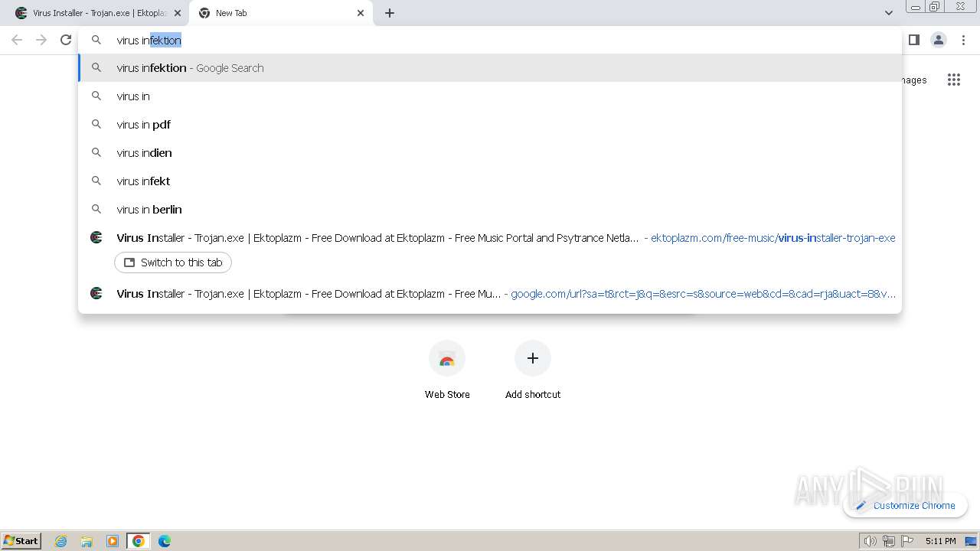Click the Add shortcut tile
Viewport: 980px width, 551px height.
(533, 370)
